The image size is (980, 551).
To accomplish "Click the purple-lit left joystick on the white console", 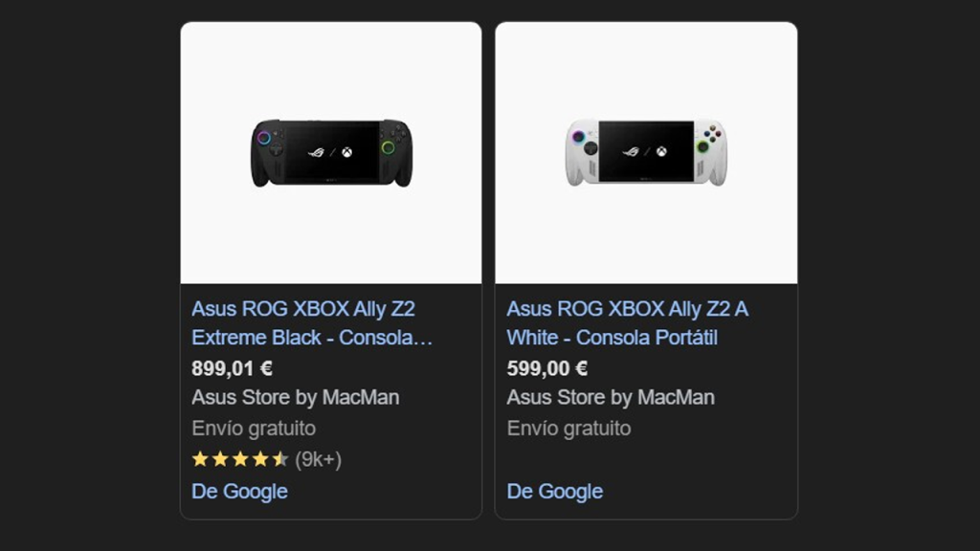I will (579, 136).
